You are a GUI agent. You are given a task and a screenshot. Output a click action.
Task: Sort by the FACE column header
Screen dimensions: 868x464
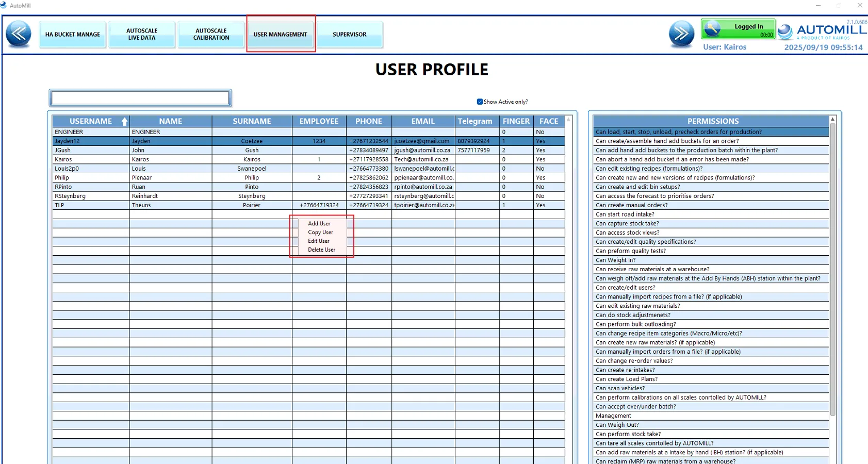click(x=549, y=121)
